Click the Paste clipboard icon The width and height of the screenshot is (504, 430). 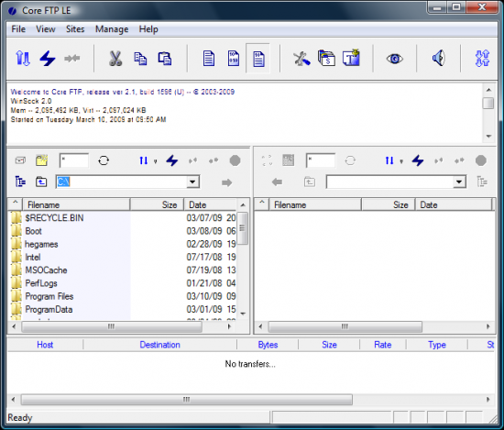(165, 59)
